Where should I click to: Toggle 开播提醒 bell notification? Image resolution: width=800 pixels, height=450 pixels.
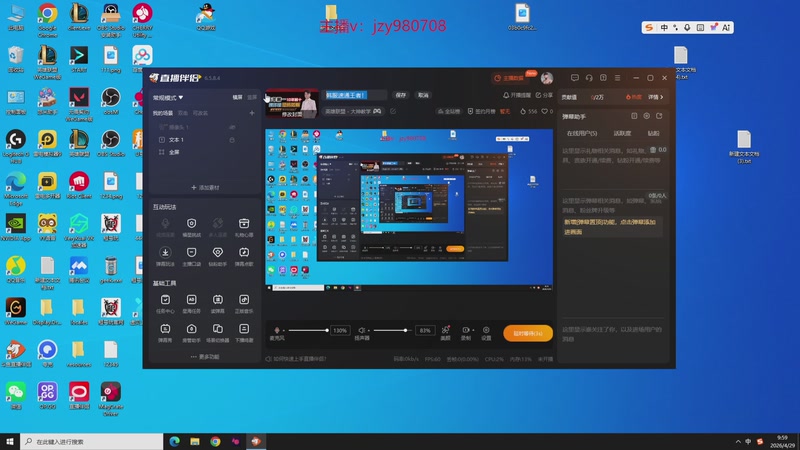click(x=517, y=95)
